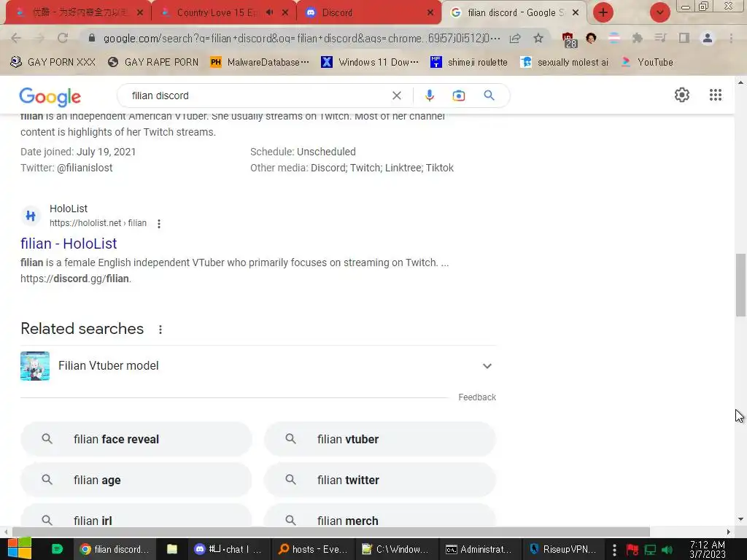Viewport: 747px width, 560px height.
Task: Click the taskbar clock showing 7:12 AM
Action: coord(708,549)
